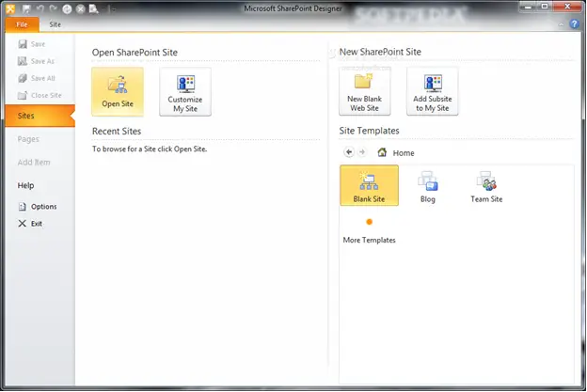587x392 pixels.
Task: Select the Sites backstage tab
Action: point(40,116)
